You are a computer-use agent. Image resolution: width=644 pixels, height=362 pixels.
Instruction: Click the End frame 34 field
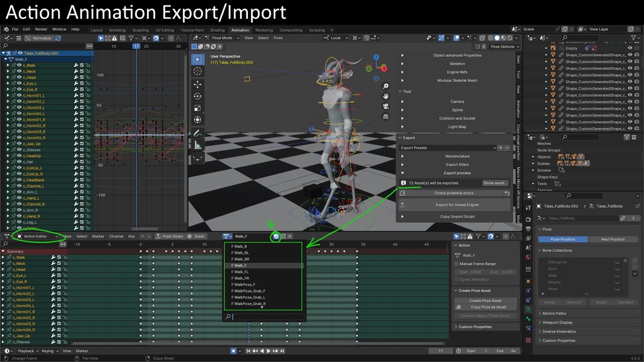[507, 351]
